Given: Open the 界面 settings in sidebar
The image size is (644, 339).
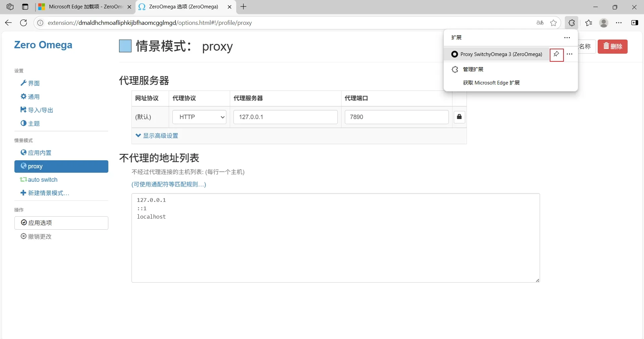Looking at the screenshot, I should (x=34, y=83).
